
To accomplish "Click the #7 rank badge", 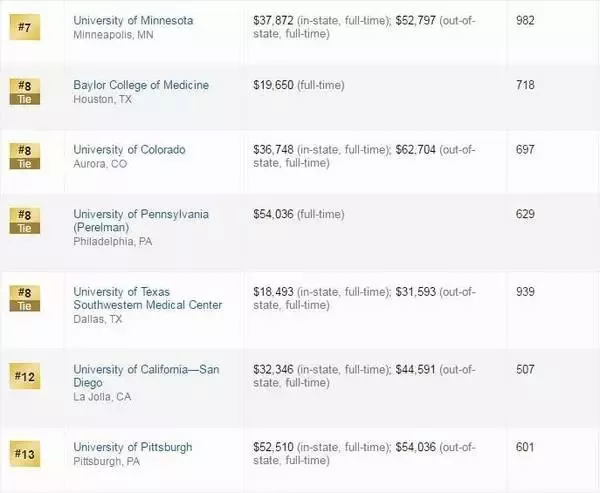I will pos(24,27).
